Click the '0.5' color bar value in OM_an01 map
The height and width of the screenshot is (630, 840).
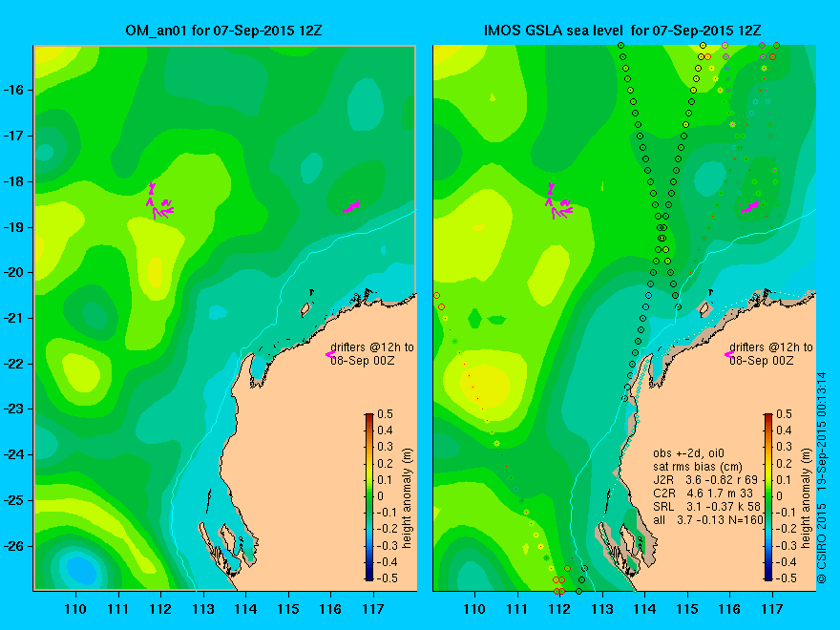pyautogui.click(x=385, y=414)
